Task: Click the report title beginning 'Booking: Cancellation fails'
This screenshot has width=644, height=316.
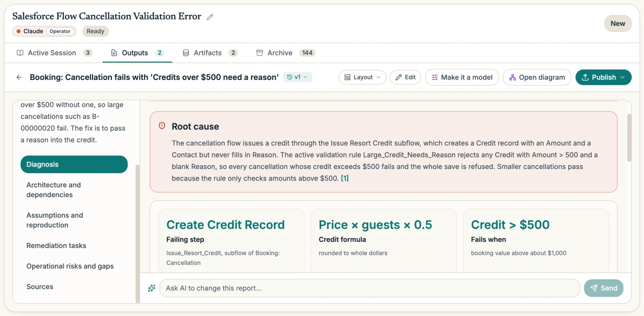Action: click(x=154, y=77)
